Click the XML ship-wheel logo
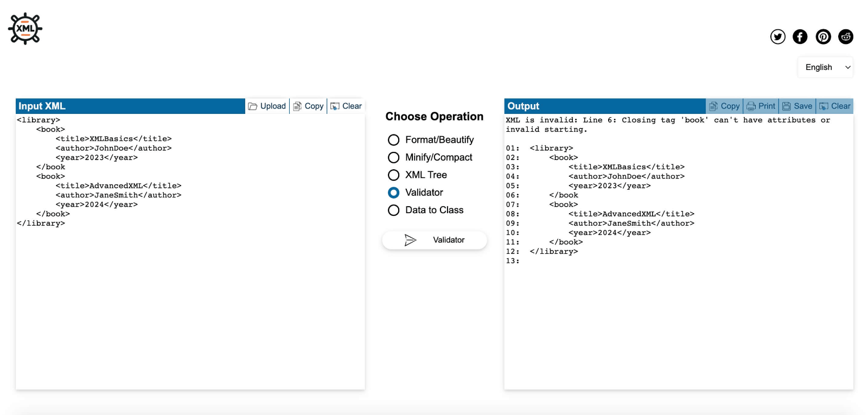Viewport: 868px width, 415px height. click(25, 28)
